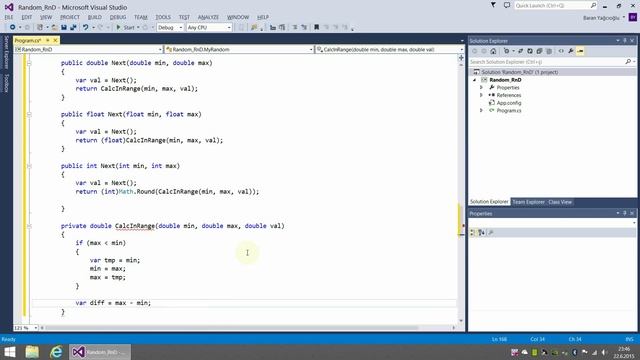
Task: Click the View Code icon in Solution Explorer
Action: point(561,51)
